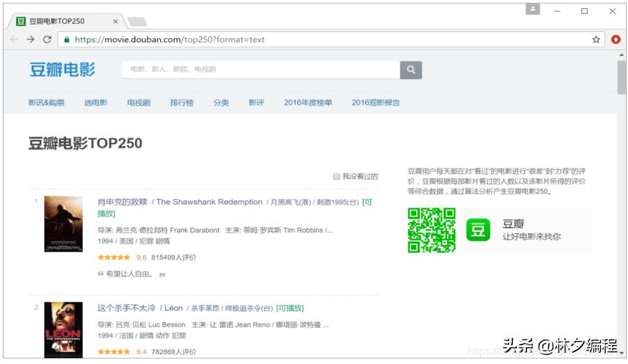The image size is (628, 364).
Task: Click the Douban QR code image
Action: point(432,230)
